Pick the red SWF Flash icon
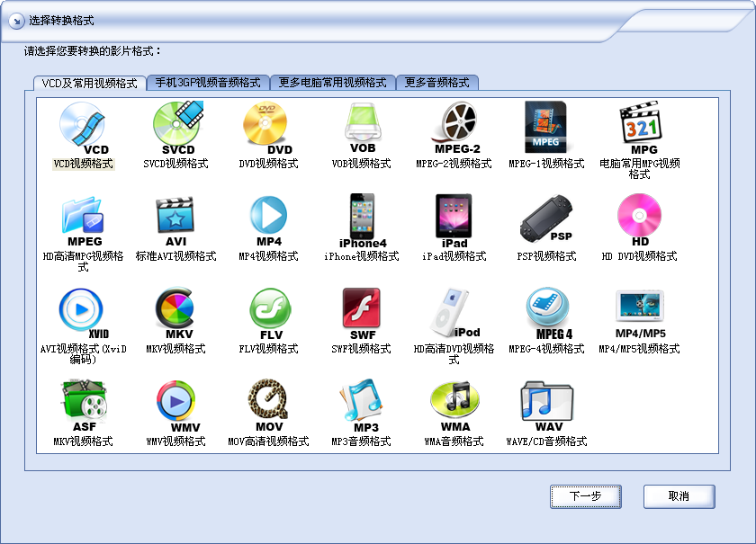The height and width of the screenshot is (544, 756). (x=362, y=314)
